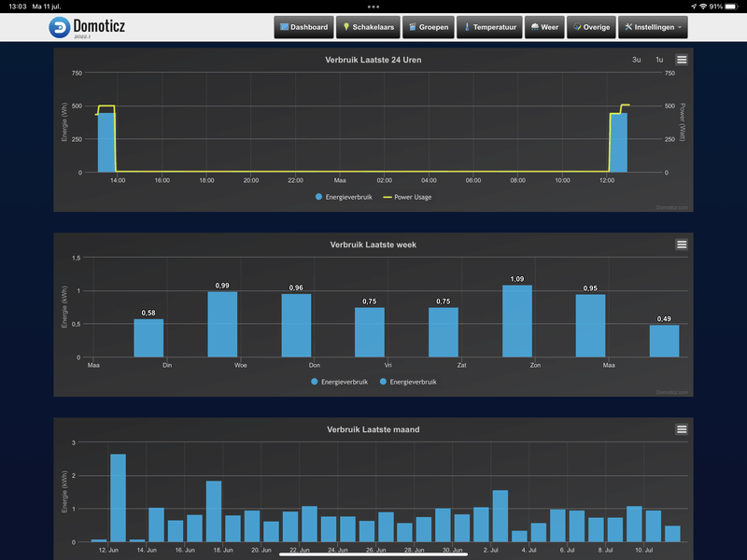Screen dimensions: 747x560
Task: Toggle Power Usage series in legend
Action: click(x=408, y=197)
